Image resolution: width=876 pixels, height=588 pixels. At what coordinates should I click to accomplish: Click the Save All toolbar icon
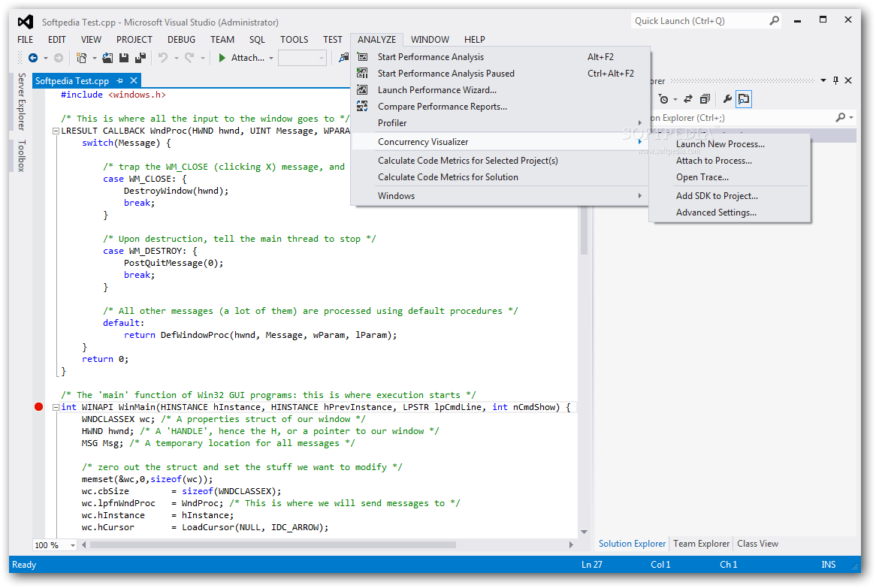pos(140,58)
